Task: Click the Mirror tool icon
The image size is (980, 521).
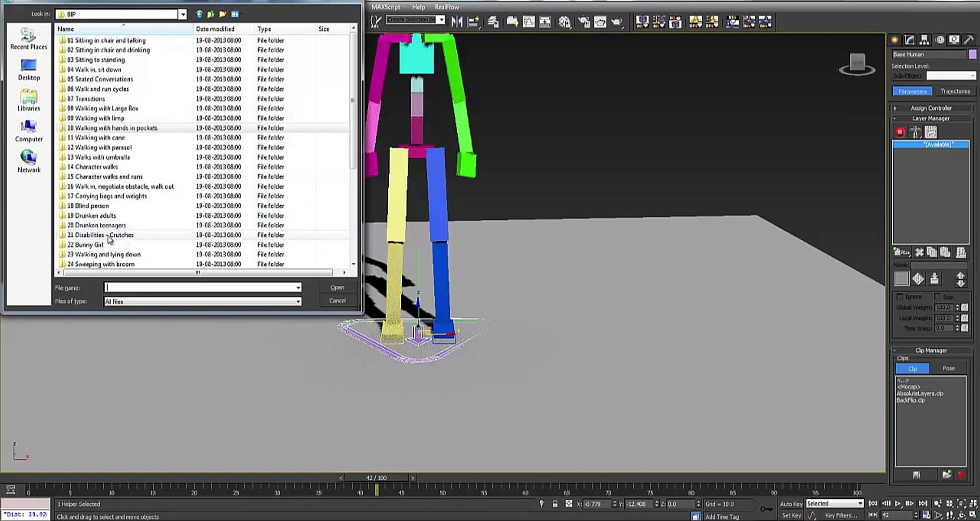Action: point(457,22)
